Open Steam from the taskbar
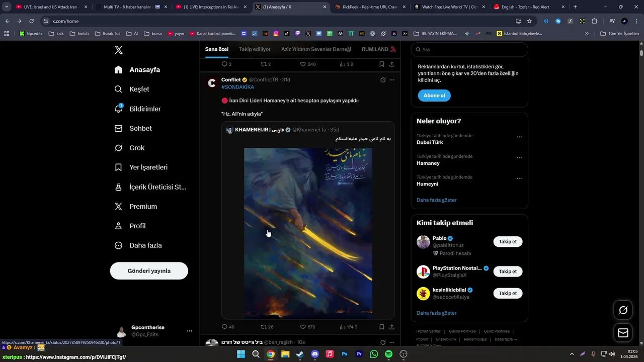Viewport: 644px width, 362px height. (300, 354)
